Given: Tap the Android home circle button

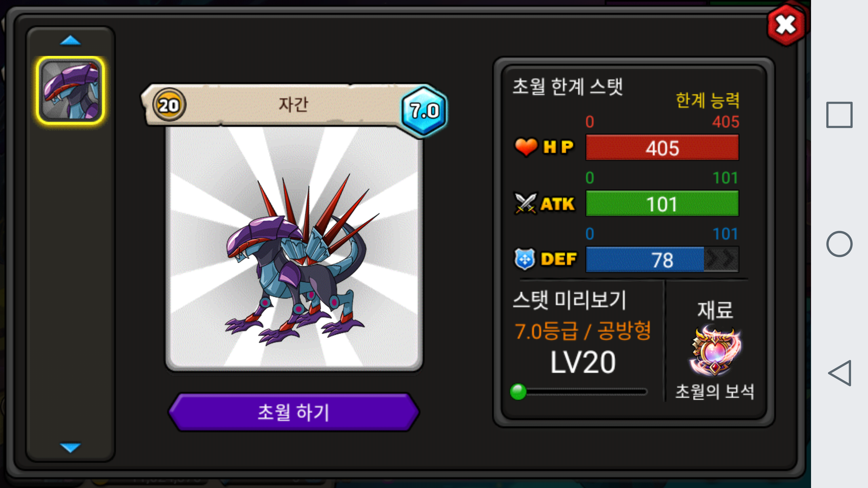Looking at the screenshot, I should (839, 244).
